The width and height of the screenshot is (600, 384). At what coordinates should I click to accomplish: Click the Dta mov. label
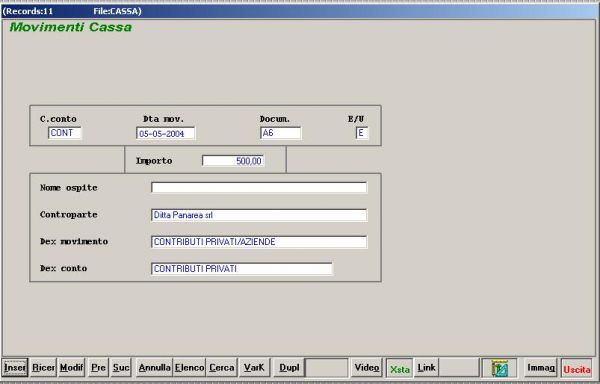164,119
